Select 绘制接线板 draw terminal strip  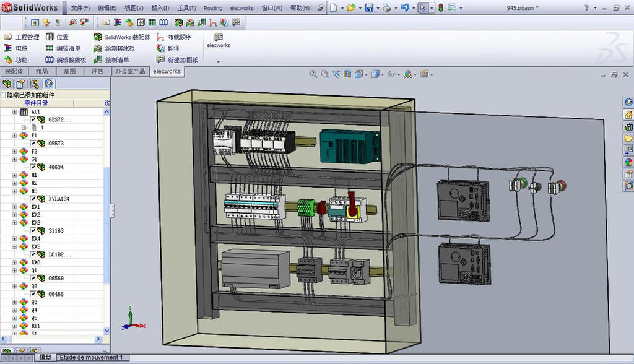point(115,48)
